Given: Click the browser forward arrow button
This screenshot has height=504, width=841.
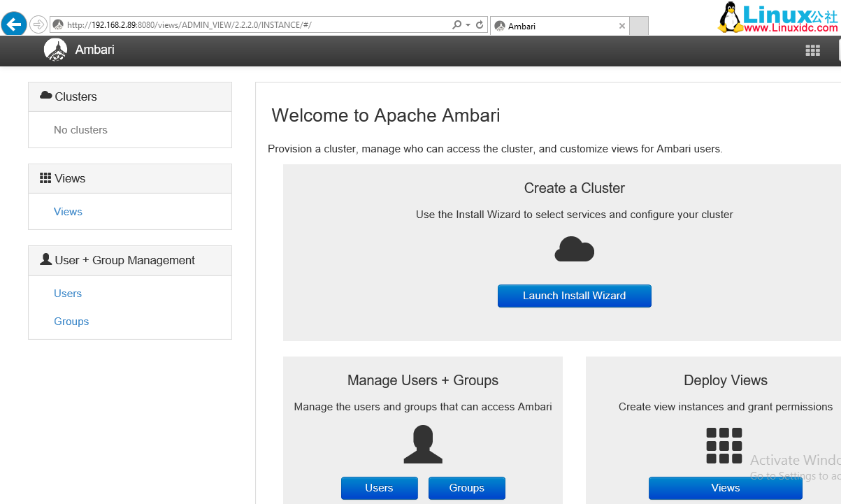Looking at the screenshot, I should coord(38,24).
